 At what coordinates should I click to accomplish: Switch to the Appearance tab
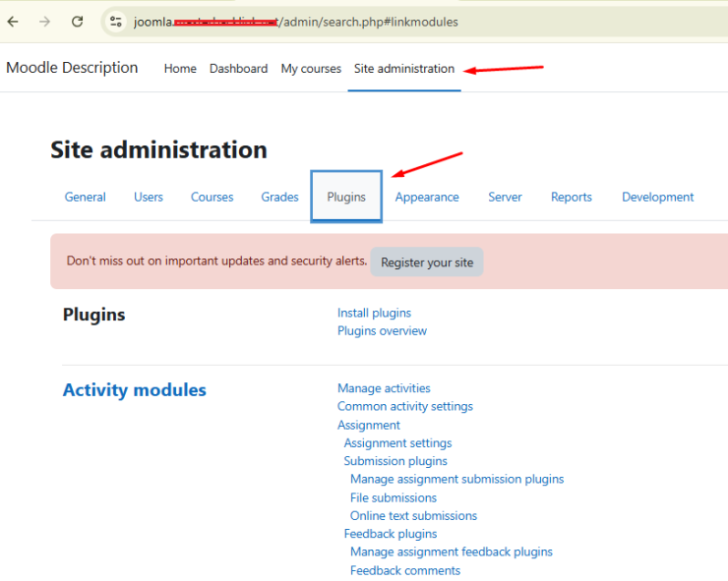427,197
